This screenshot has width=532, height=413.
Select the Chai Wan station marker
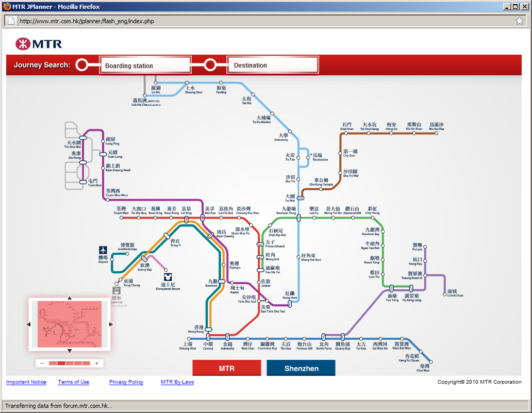point(431,362)
